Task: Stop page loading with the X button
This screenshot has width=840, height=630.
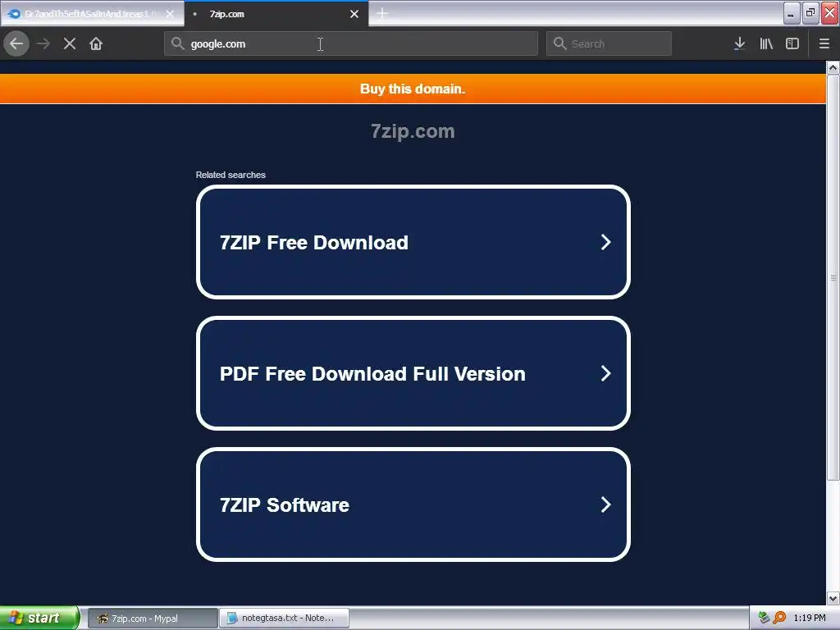Action: pyautogui.click(x=70, y=43)
